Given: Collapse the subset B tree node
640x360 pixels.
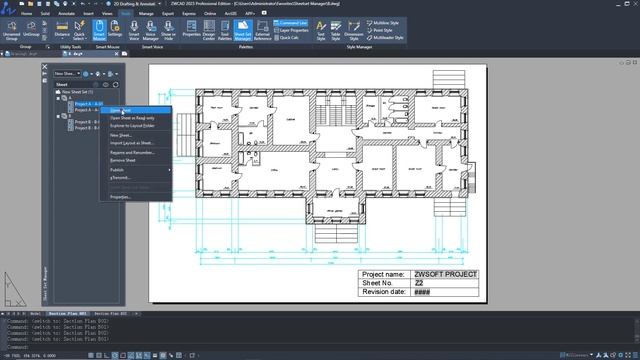Looking at the screenshot, I should [x=58, y=116].
